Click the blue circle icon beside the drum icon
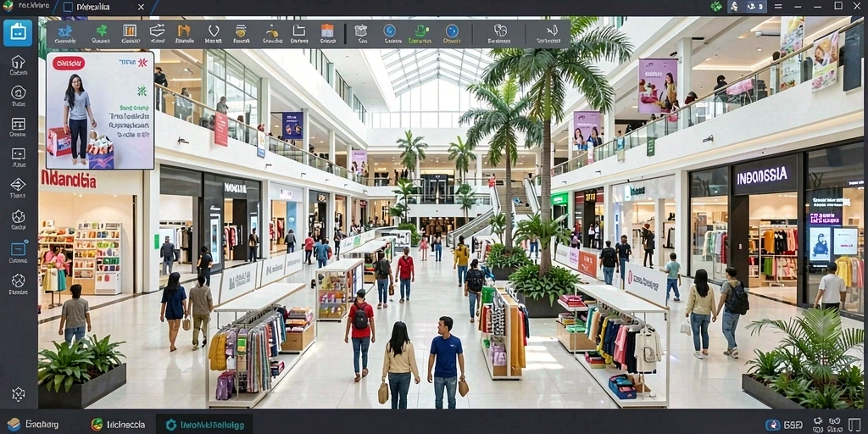This screenshot has width=868, height=434. click(x=390, y=31)
